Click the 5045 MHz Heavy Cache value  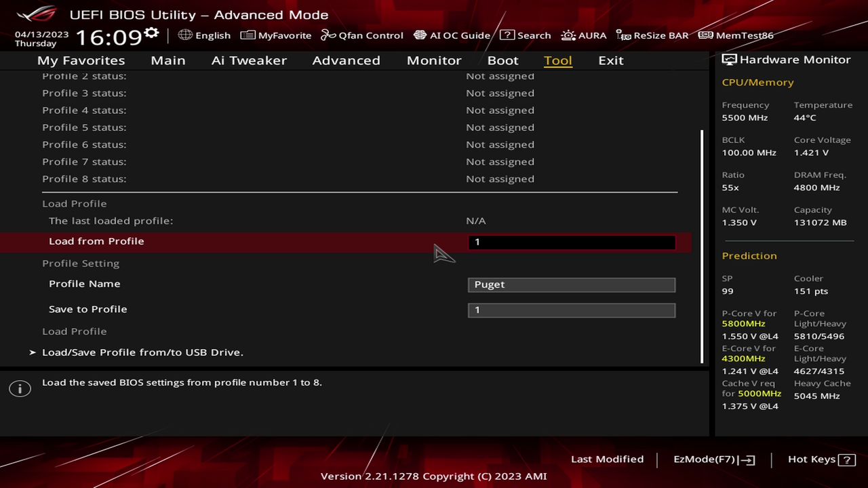click(x=817, y=396)
